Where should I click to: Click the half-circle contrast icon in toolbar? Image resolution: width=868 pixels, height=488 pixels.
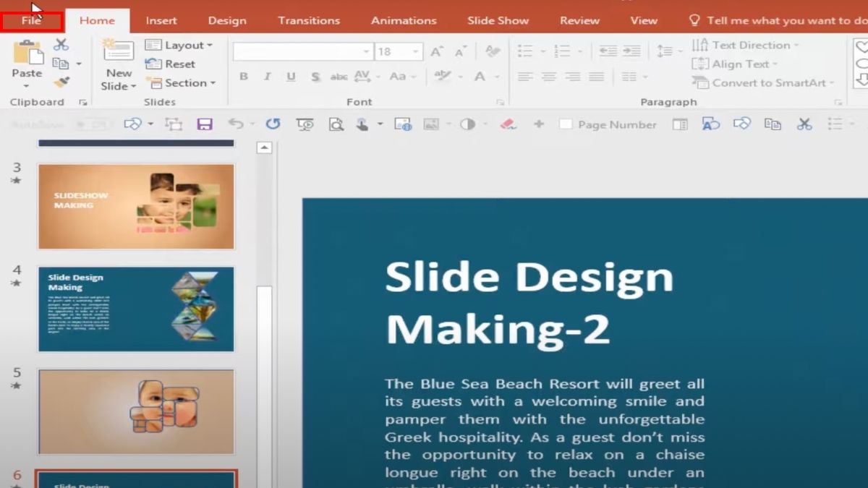[x=468, y=124]
